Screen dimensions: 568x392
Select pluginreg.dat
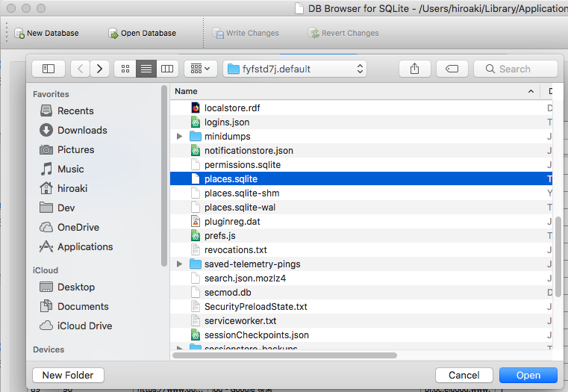[361, 221]
